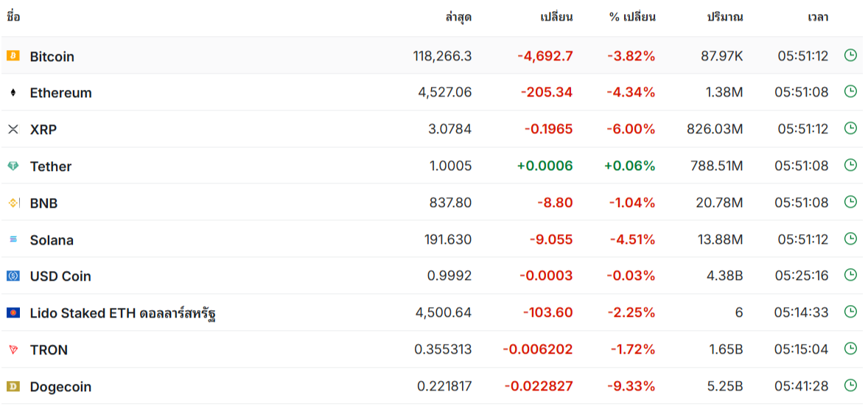868x406 pixels.
Task: Sort by the % เปลี่ยน column header
Action: (632, 17)
